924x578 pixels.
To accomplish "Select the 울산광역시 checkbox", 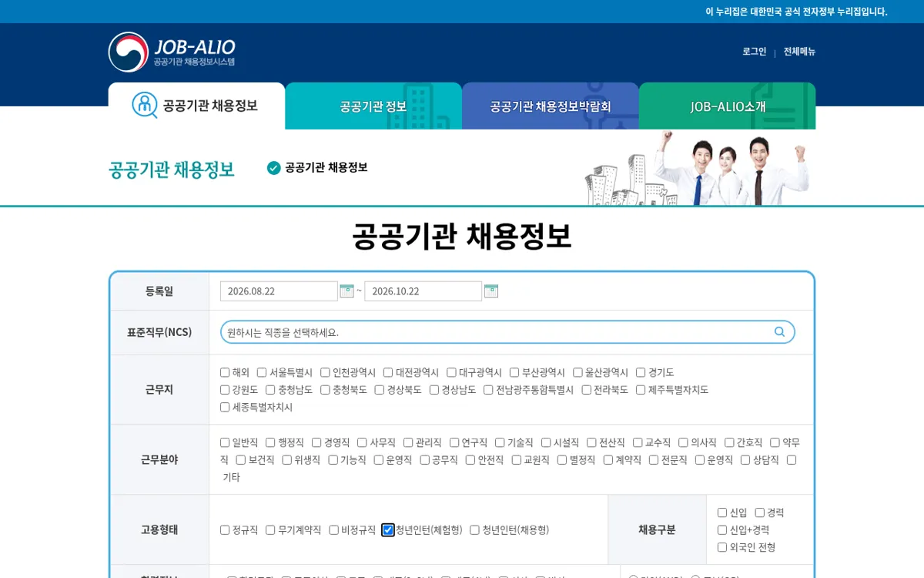I will tap(577, 372).
